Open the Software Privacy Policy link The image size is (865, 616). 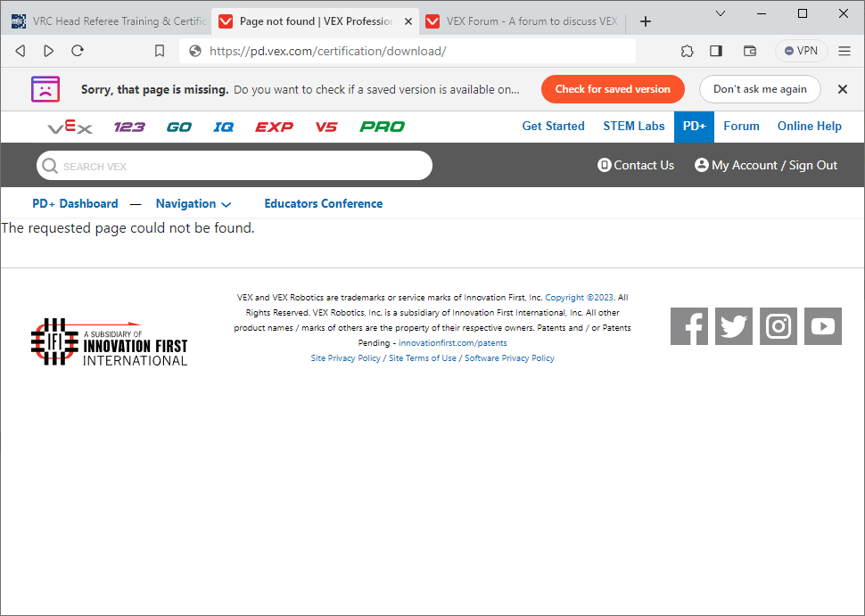(x=509, y=357)
